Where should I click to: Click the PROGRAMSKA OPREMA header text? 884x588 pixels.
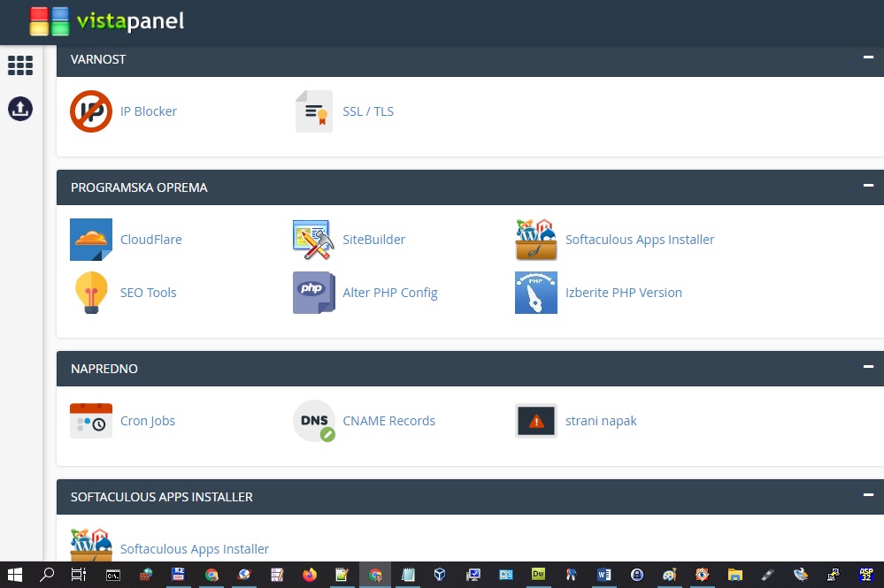pyautogui.click(x=139, y=187)
